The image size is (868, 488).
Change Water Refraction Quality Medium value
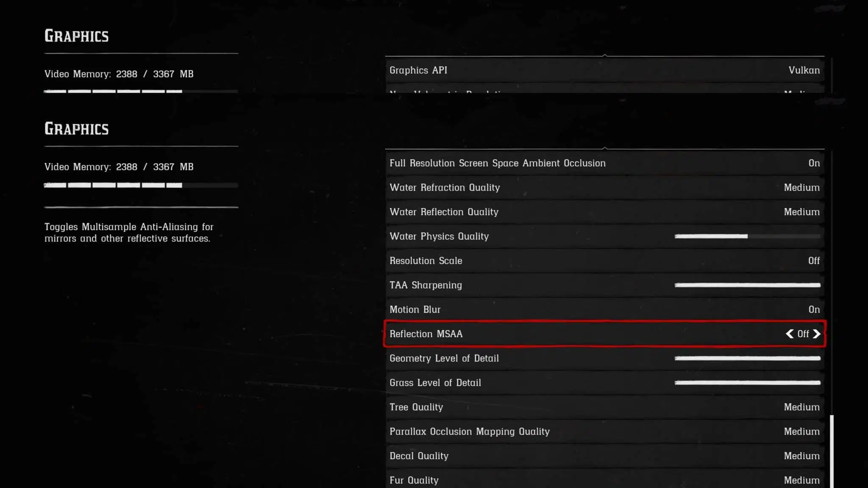(x=801, y=187)
